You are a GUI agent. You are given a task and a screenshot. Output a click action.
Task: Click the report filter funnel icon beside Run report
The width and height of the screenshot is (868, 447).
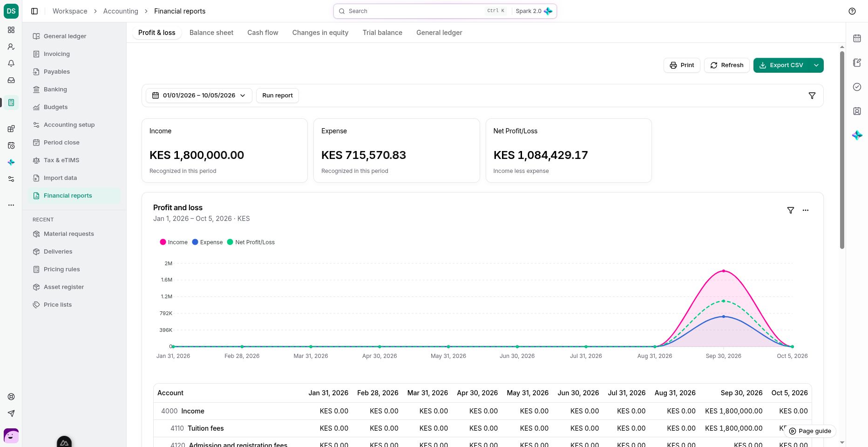812,96
